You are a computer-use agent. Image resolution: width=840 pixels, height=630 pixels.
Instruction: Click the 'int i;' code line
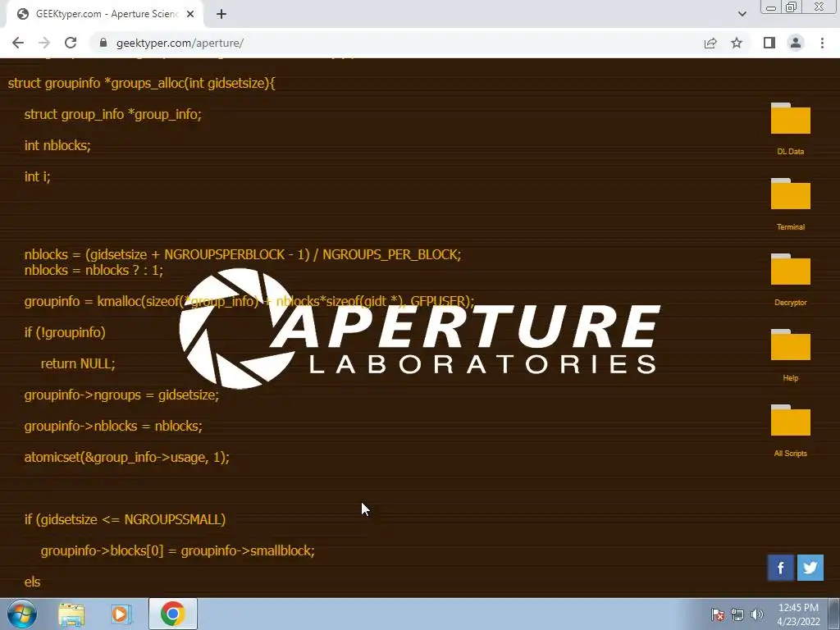(x=38, y=176)
